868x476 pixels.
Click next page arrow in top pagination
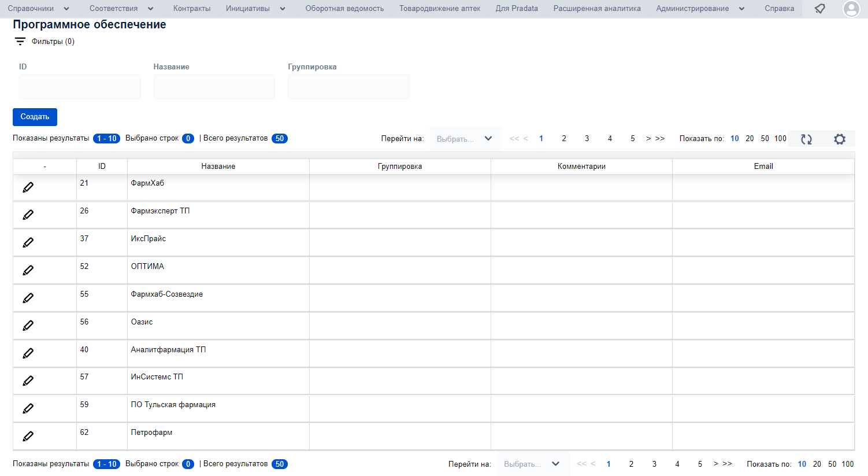pyautogui.click(x=648, y=139)
